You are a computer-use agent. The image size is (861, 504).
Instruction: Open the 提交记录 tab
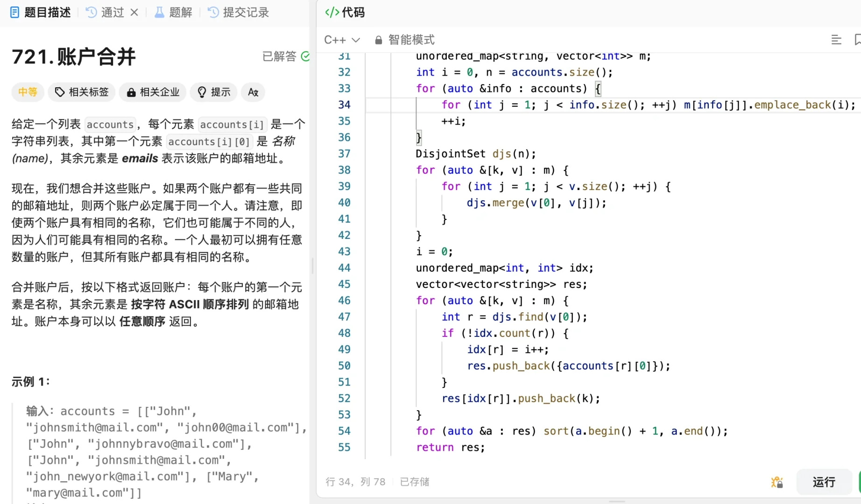click(238, 13)
